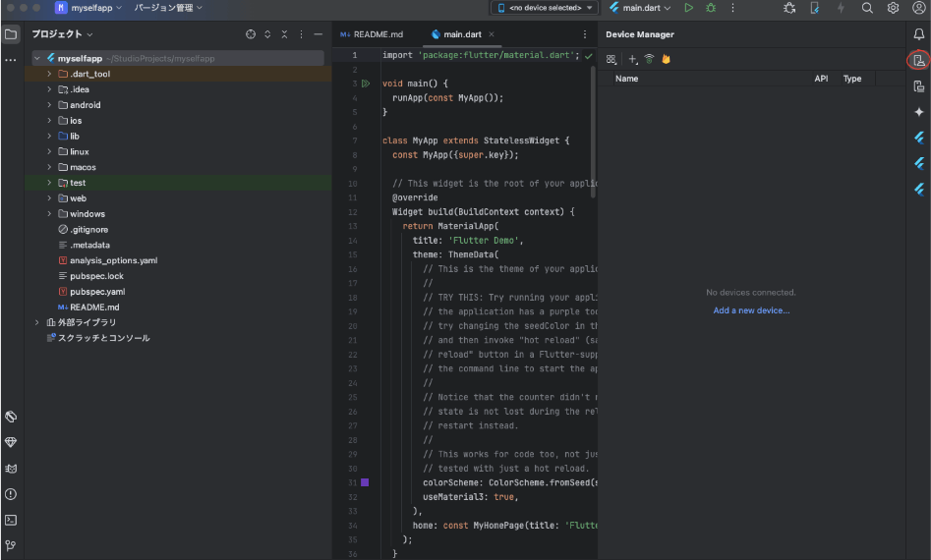Image resolution: width=931 pixels, height=560 pixels.
Task: Open Device Manager icon in right sidebar
Action: [x=918, y=60]
